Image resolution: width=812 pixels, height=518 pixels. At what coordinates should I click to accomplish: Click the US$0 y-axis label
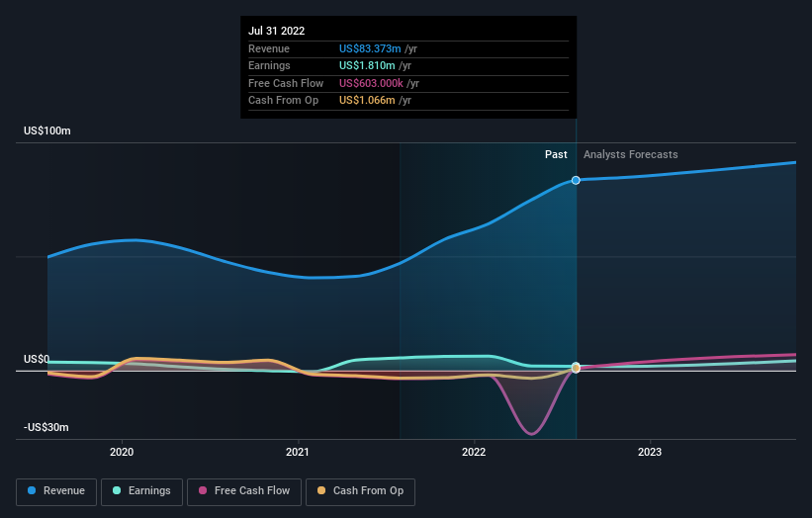coord(37,359)
